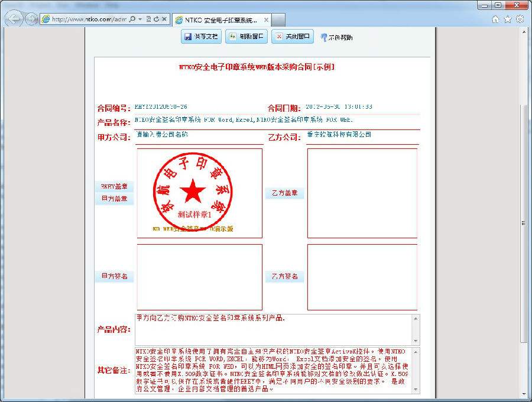This screenshot has height=402, width=532.
Task: Click the 关闭窗口 close window button
Action: [x=293, y=37]
